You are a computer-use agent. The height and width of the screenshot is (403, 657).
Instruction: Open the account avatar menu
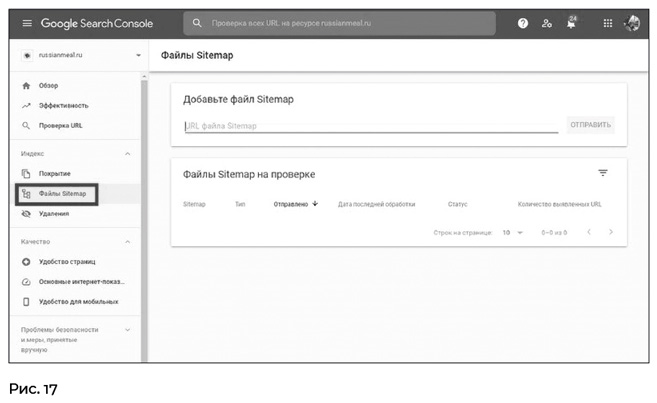click(x=632, y=23)
